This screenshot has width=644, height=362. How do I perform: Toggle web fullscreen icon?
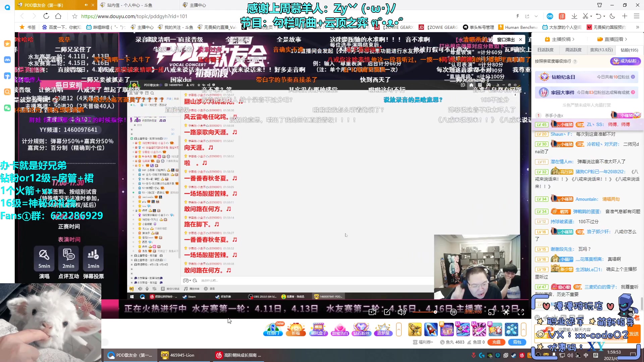[506, 312]
